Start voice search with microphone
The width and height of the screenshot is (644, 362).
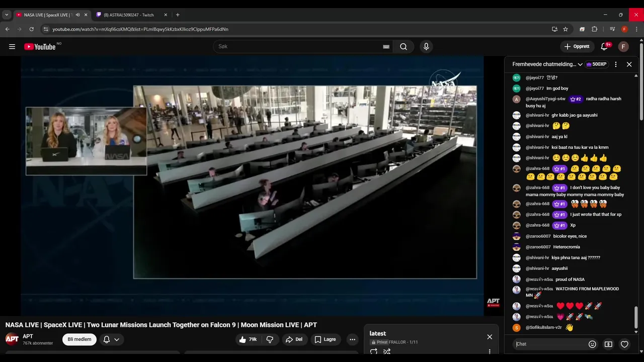tap(426, 47)
